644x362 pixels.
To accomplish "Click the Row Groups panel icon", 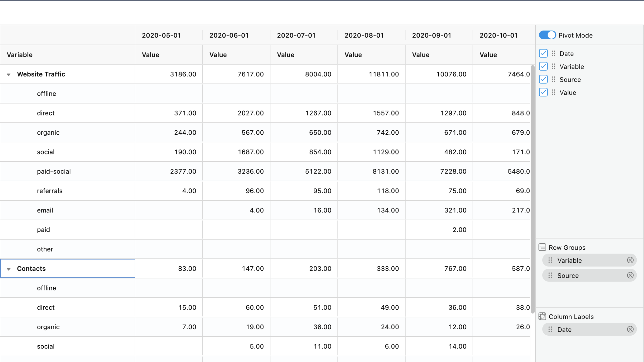I will (x=542, y=247).
